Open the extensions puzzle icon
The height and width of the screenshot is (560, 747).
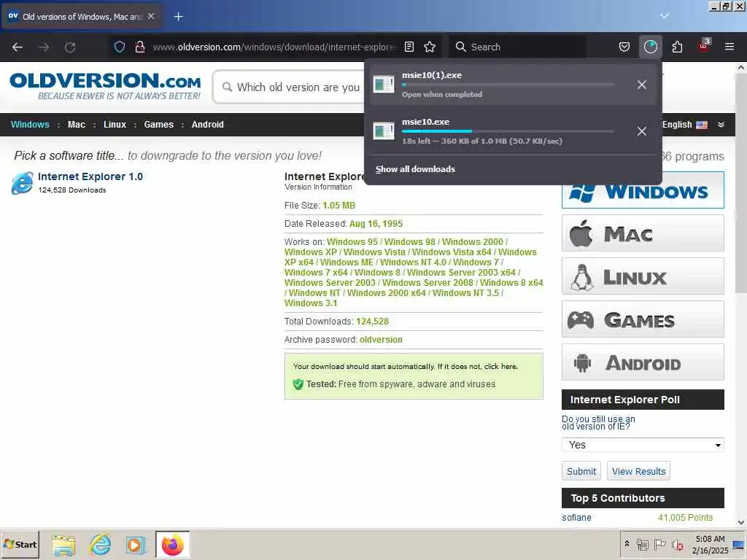[677, 47]
